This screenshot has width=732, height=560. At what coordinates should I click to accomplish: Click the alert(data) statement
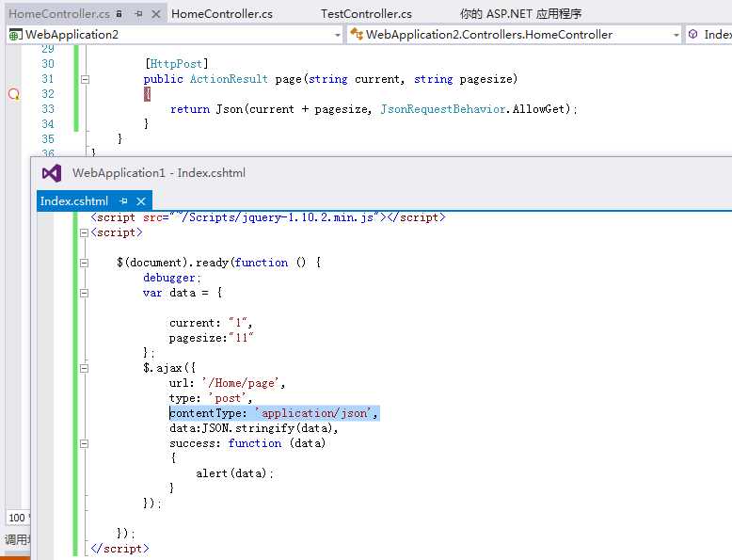(x=234, y=473)
